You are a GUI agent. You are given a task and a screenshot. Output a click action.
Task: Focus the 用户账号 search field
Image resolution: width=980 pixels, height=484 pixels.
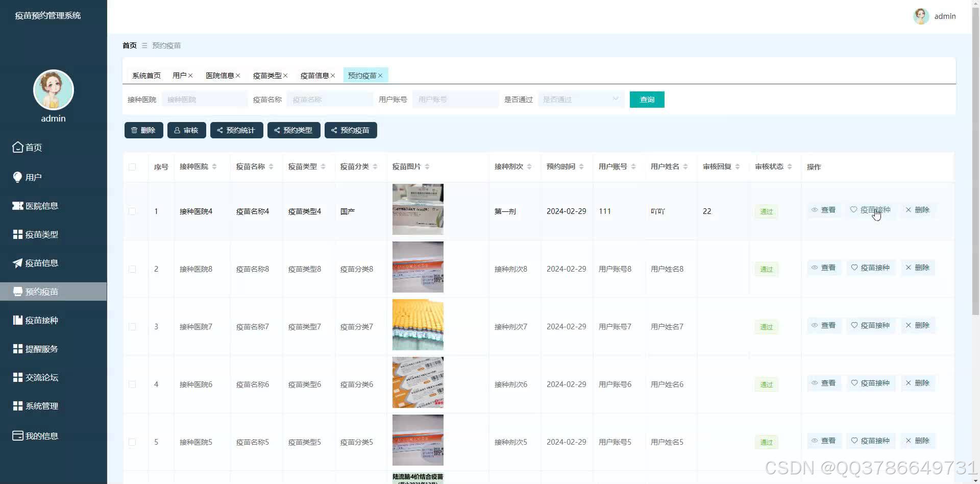click(456, 100)
